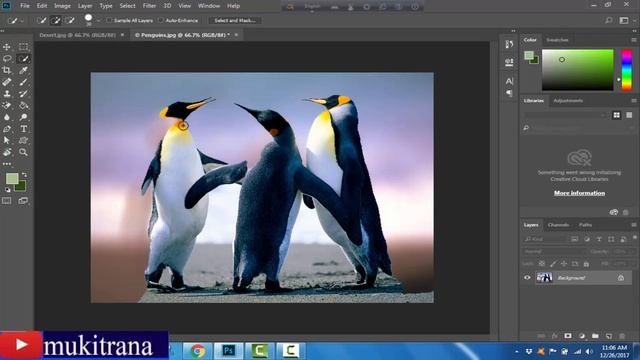Select the Blur tool

(x=7, y=117)
